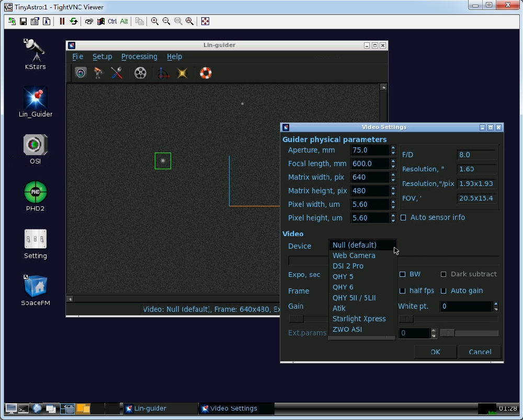
Task: Toggle the BW checkbox
Action: pyautogui.click(x=403, y=274)
